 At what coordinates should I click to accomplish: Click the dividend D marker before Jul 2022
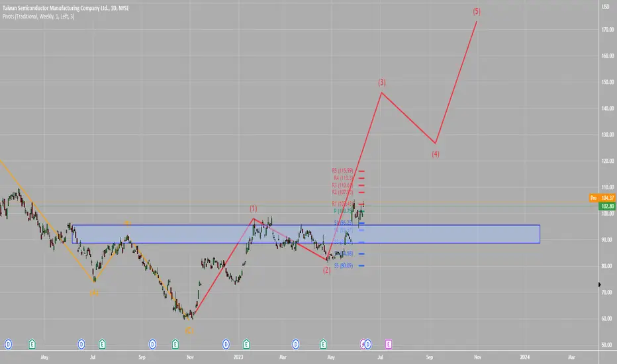(x=81, y=345)
